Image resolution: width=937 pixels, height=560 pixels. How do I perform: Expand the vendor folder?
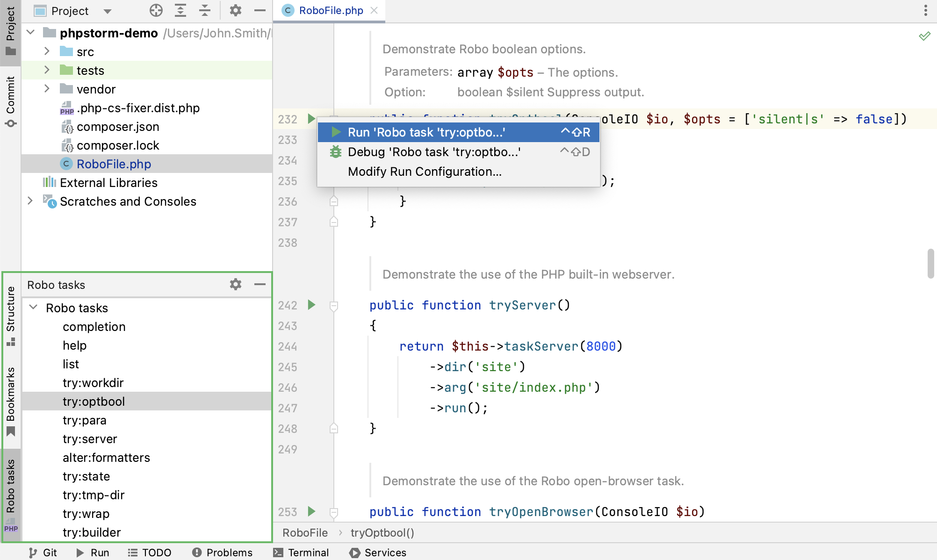click(47, 88)
